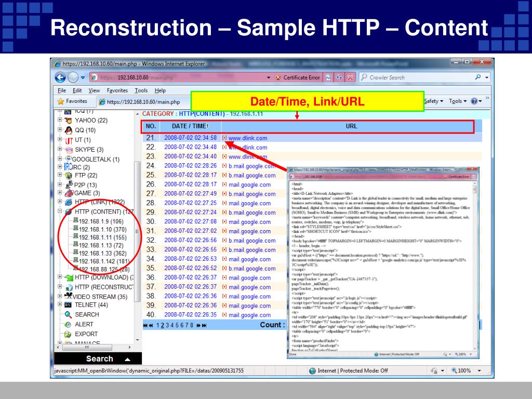Open the Edit menu
This screenshot has height=399, width=532.
[x=77, y=90]
